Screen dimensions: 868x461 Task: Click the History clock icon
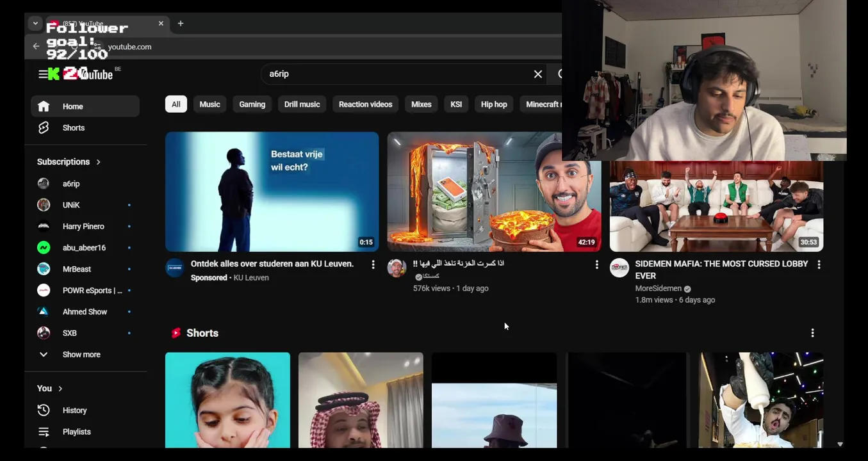44,410
